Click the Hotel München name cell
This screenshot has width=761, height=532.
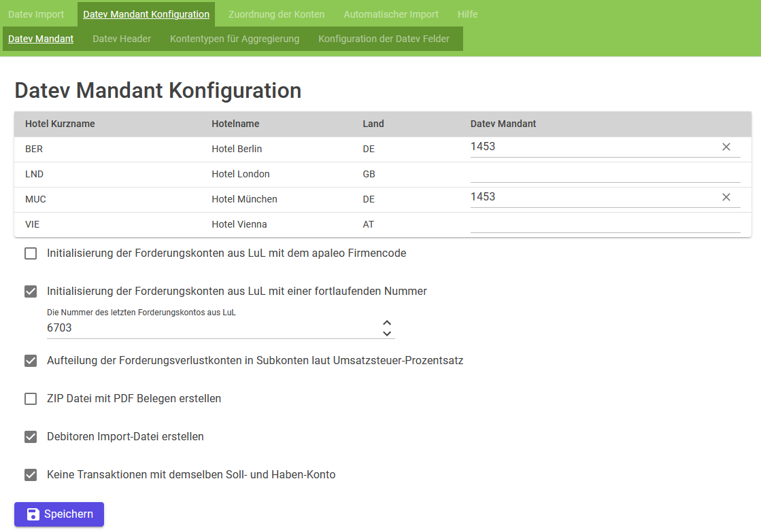245,199
